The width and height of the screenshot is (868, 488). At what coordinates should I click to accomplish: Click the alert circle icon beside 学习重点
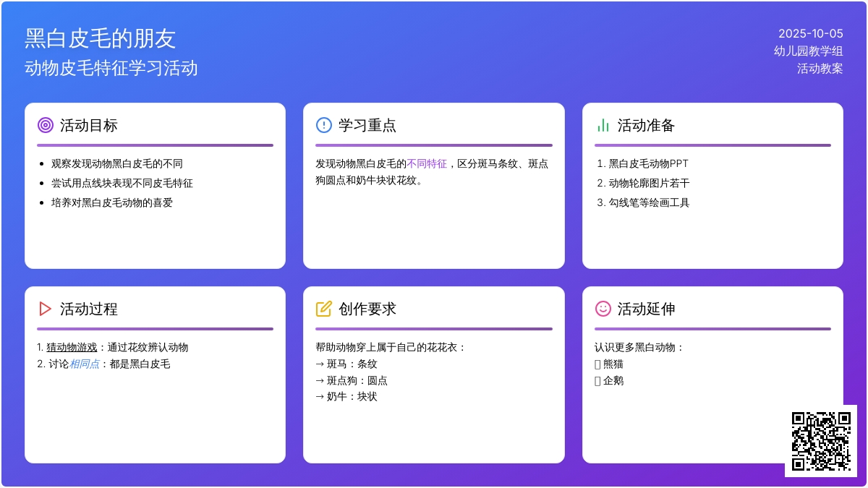[x=324, y=125]
